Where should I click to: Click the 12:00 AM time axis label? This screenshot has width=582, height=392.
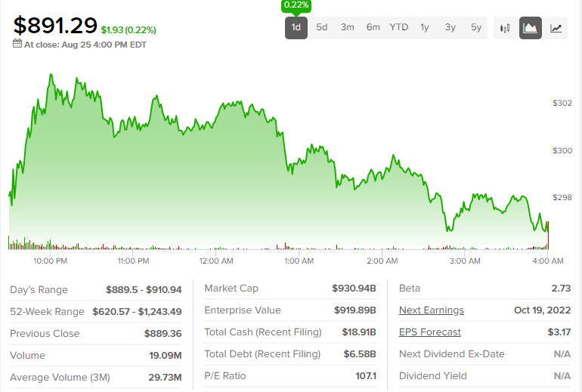point(216,261)
